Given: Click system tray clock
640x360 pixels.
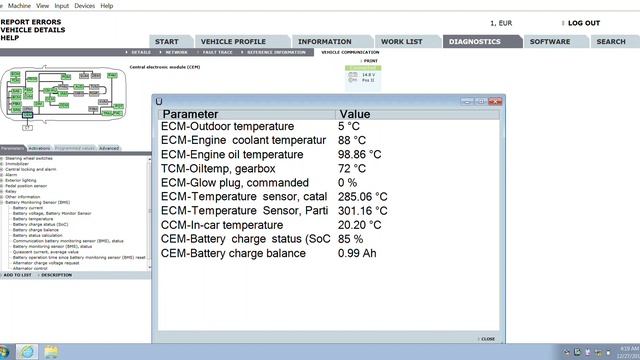Looking at the screenshot, I should [629, 352].
